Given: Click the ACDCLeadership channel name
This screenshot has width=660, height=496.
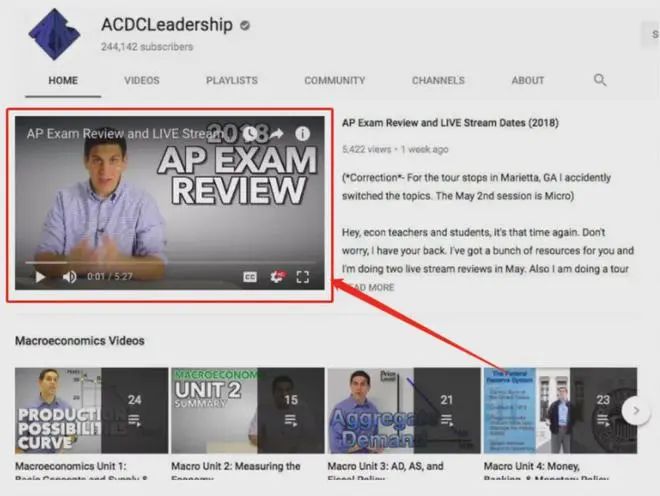Looking at the screenshot, I should 167,24.
